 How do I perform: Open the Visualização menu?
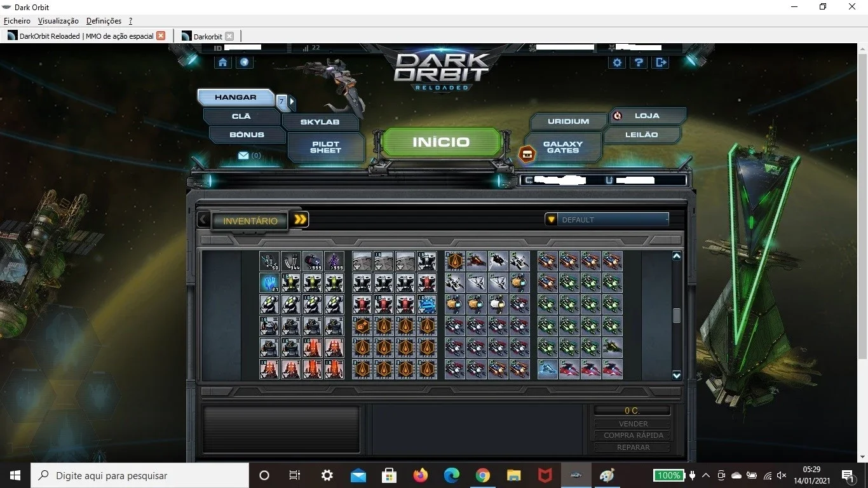[x=58, y=21]
